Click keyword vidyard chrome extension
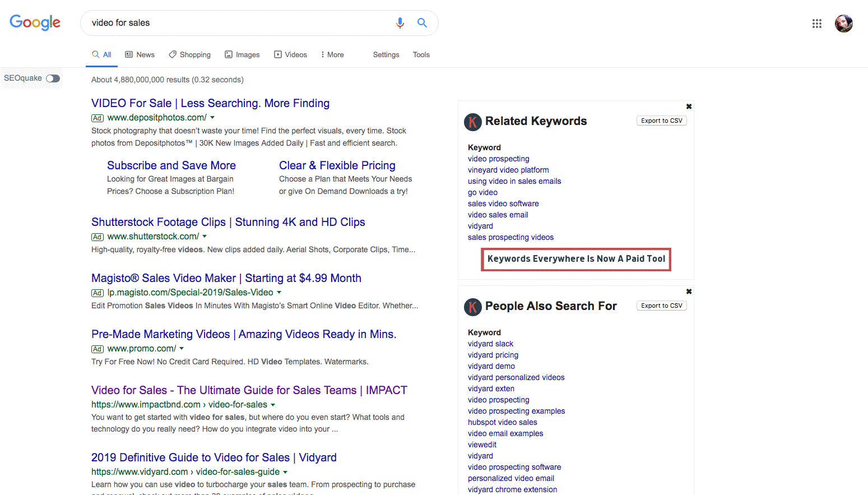Screen dimensions: 868x495 point(512,489)
